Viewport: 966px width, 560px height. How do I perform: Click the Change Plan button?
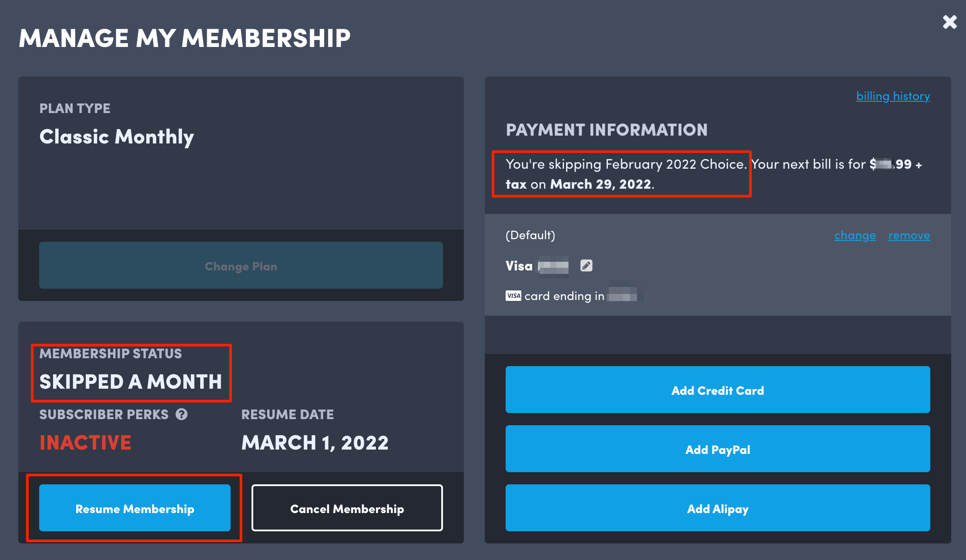pyautogui.click(x=241, y=266)
